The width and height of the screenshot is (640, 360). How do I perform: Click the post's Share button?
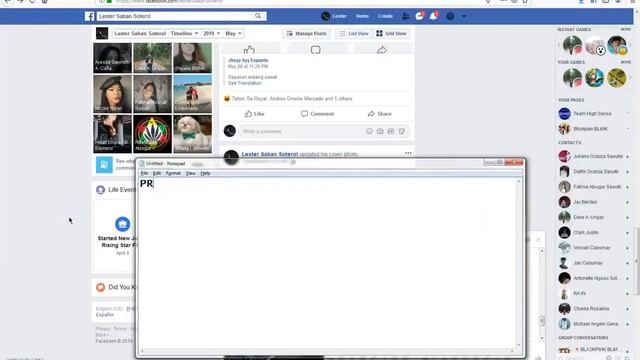pos(380,114)
